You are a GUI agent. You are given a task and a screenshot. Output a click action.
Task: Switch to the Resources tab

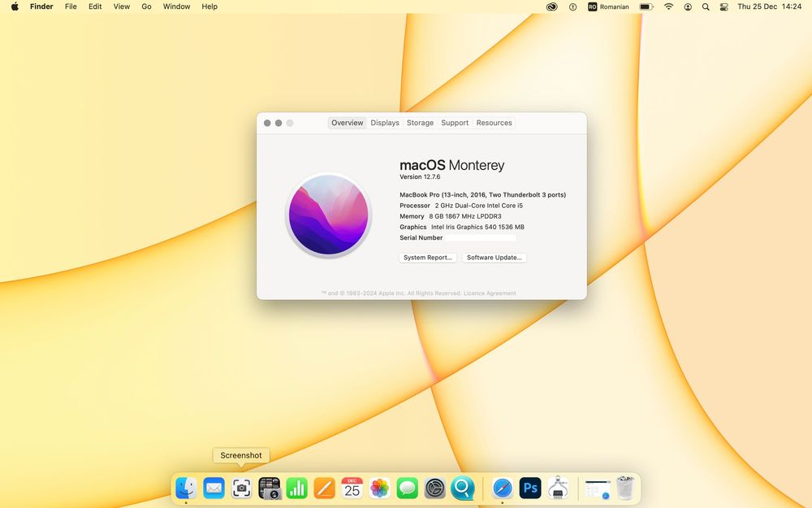tap(494, 123)
